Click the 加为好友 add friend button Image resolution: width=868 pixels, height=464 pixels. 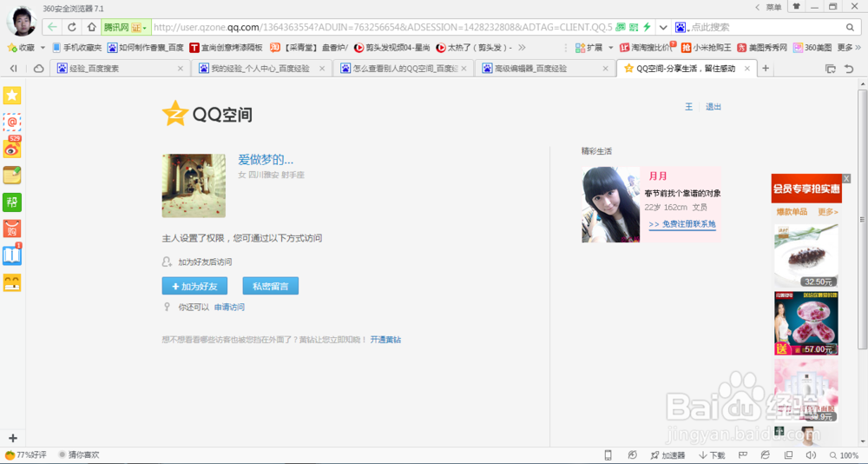[194, 286]
